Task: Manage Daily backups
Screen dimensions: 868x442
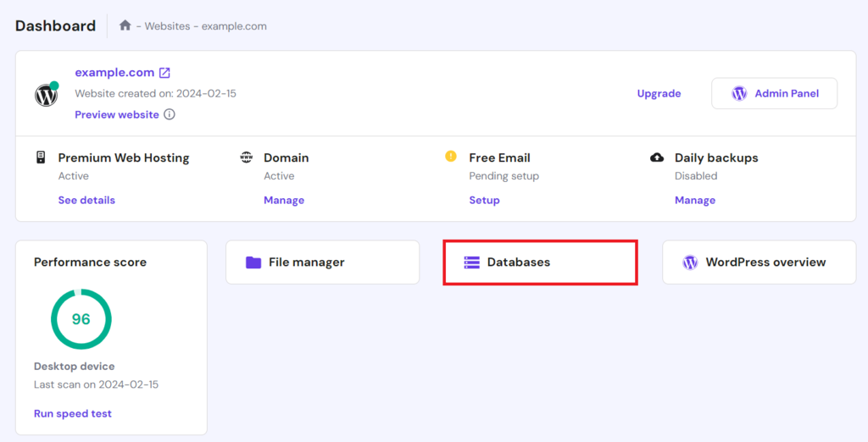Action: [x=695, y=201]
